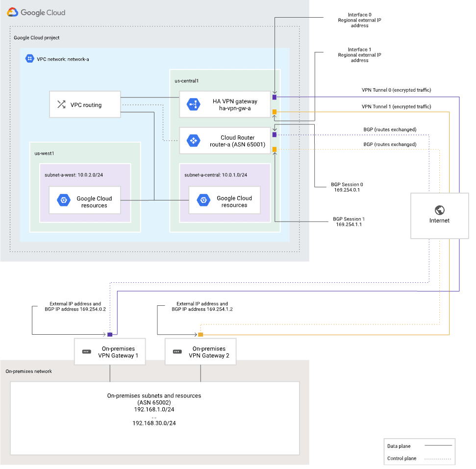The width and height of the screenshot is (476, 469).
Task: Click the 'us-central1' region label
Action: click(186, 81)
